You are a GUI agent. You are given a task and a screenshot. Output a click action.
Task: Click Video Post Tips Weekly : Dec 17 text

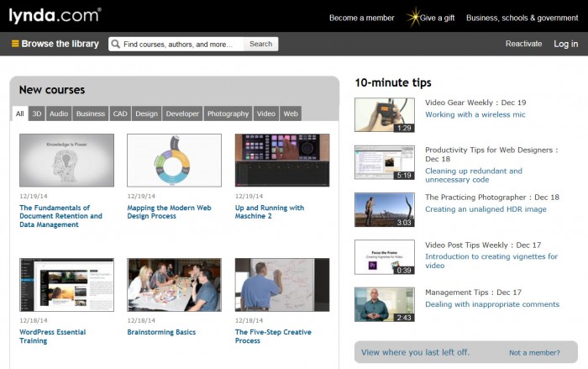click(483, 245)
